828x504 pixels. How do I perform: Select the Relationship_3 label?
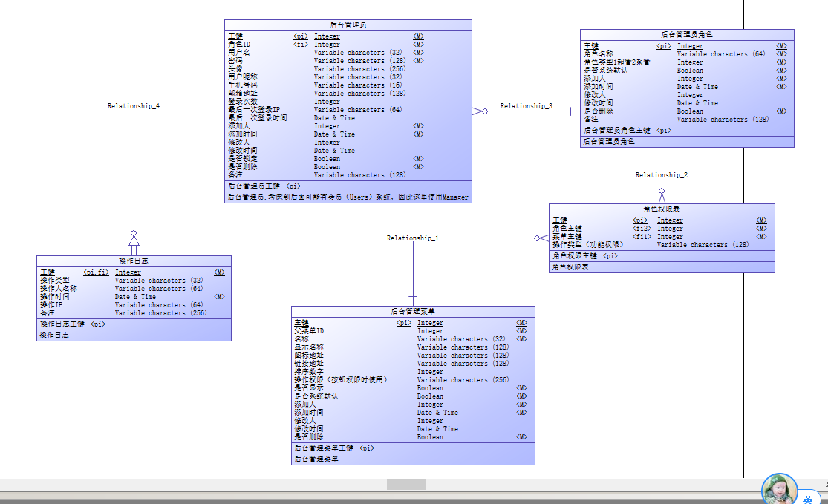526,106
